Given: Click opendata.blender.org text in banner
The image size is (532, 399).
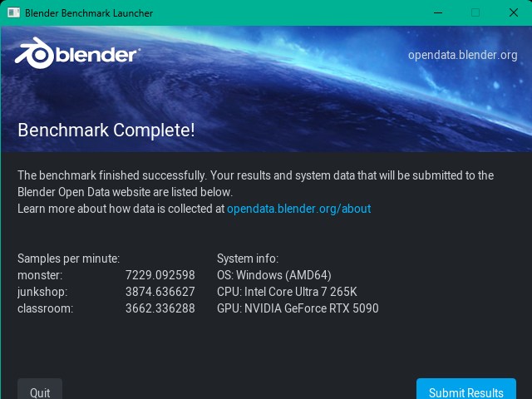Looking at the screenshot, I should [x=463, y=55].
